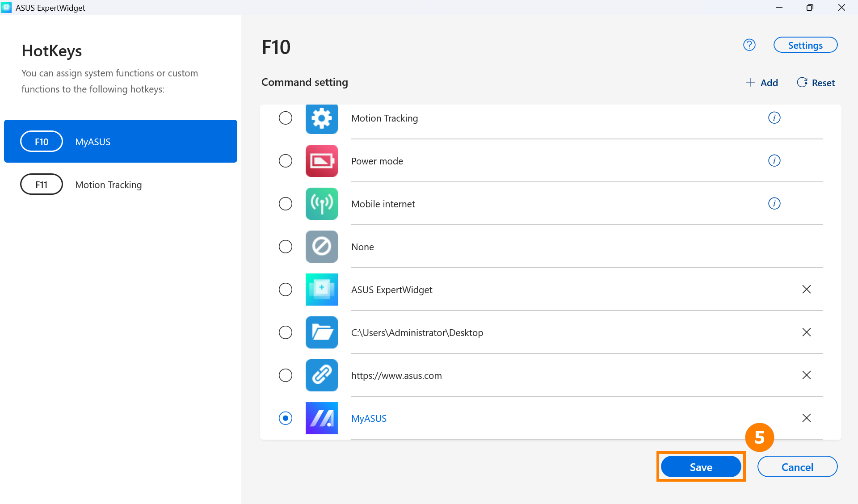Open info for Mobile internet

[x=774, y=203]
